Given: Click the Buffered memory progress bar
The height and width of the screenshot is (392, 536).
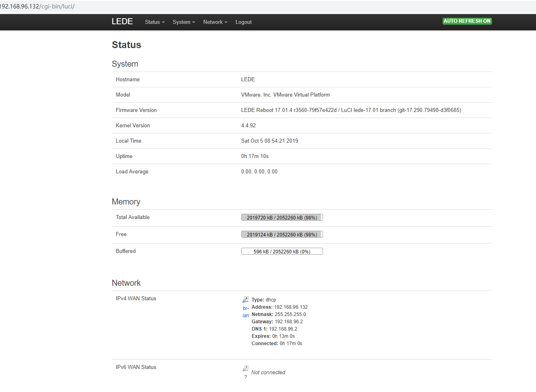Looking at the screenshot, I should pyautogui.click(x=282, y=251).
